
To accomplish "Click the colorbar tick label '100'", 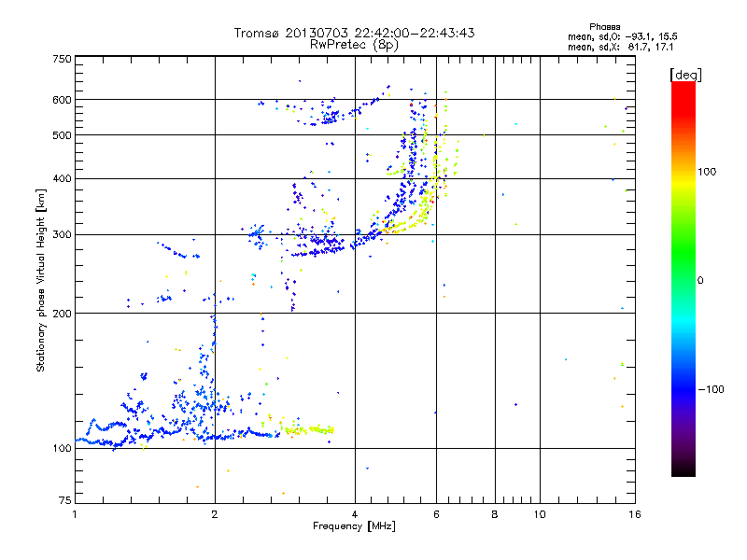I will (707, 172).
